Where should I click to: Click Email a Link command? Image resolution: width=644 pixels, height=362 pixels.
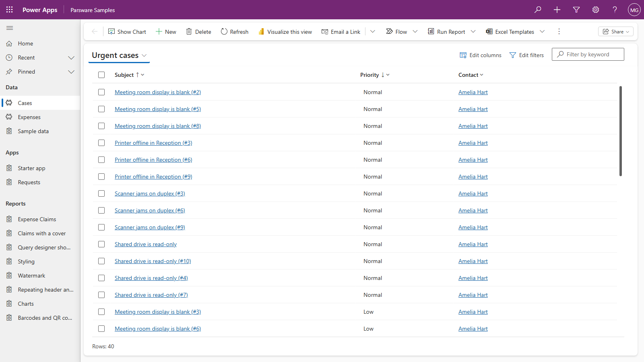pyautogui.click(x=341, y=32)
